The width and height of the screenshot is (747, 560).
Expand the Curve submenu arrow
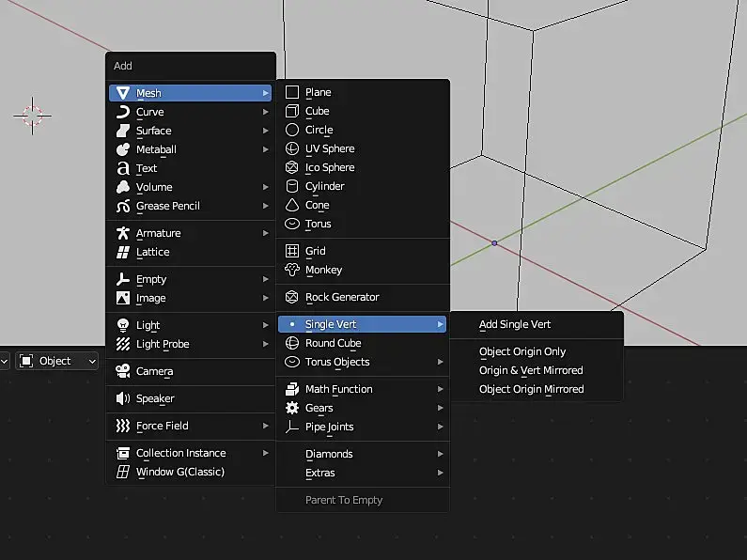point(265,112)
